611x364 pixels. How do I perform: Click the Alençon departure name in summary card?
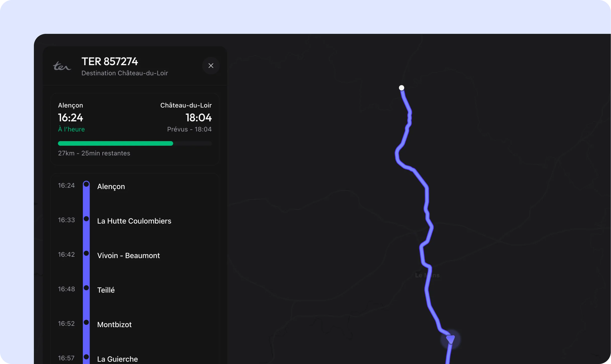pos(71,105)
